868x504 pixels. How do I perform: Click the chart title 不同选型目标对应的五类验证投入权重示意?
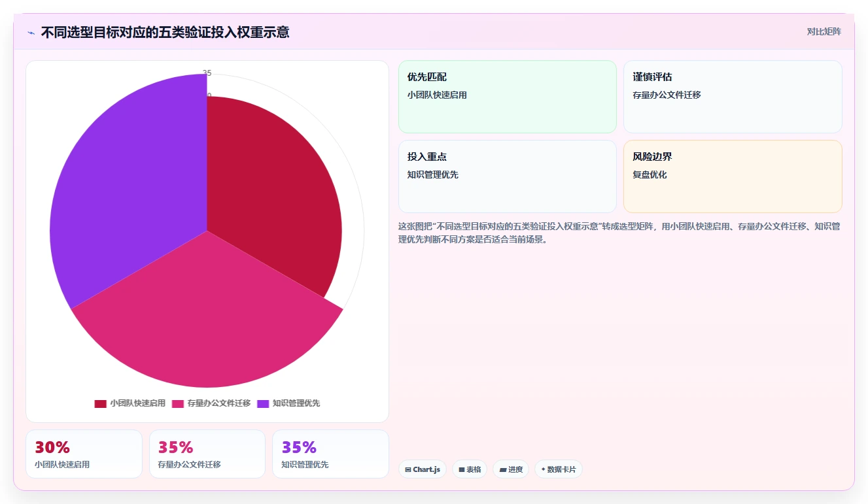(x=165, y=32)
